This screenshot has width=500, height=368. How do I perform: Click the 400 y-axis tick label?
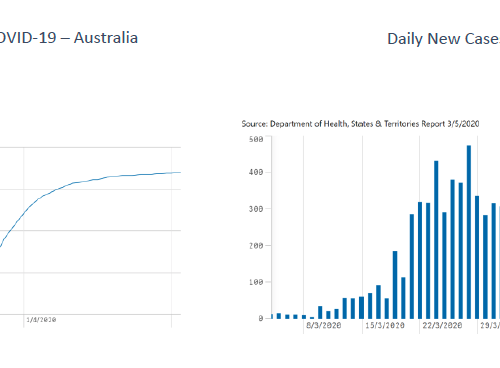click(x=256, y=172)
